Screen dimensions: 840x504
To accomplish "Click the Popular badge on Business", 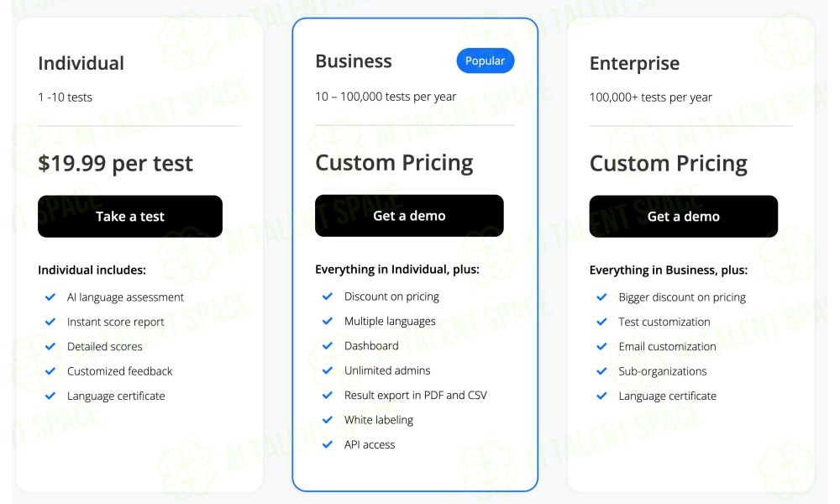I will pyautogui.click(x=486, y=61).
